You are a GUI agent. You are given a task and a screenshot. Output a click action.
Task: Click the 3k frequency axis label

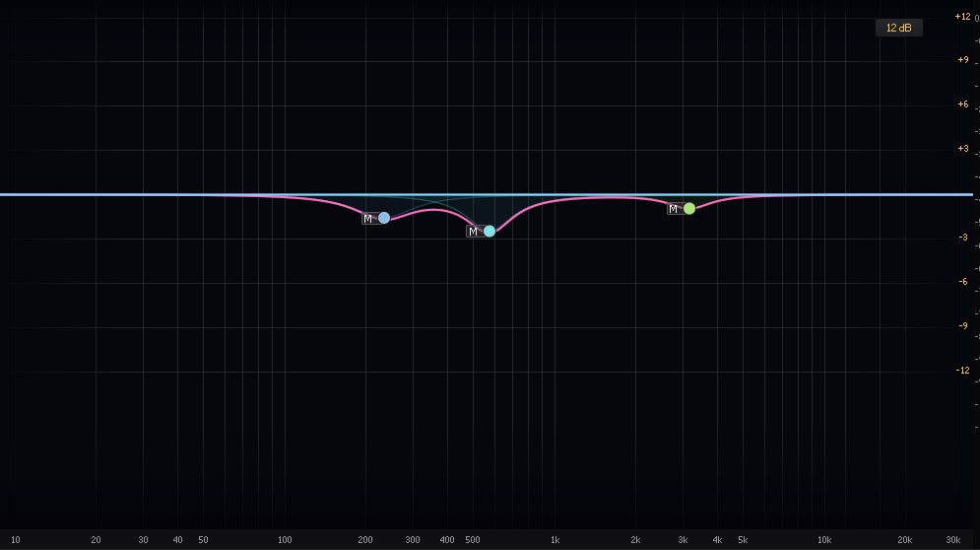click(683, 540)
